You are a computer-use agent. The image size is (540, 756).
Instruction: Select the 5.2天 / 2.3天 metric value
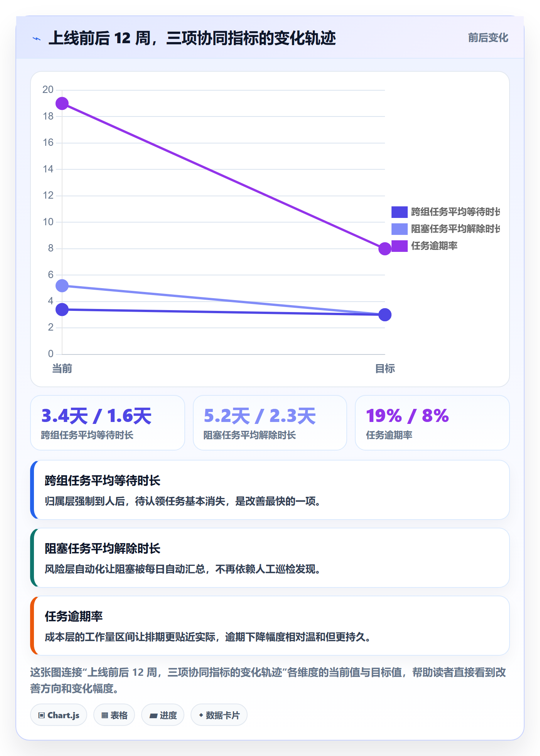click(260, 416)
